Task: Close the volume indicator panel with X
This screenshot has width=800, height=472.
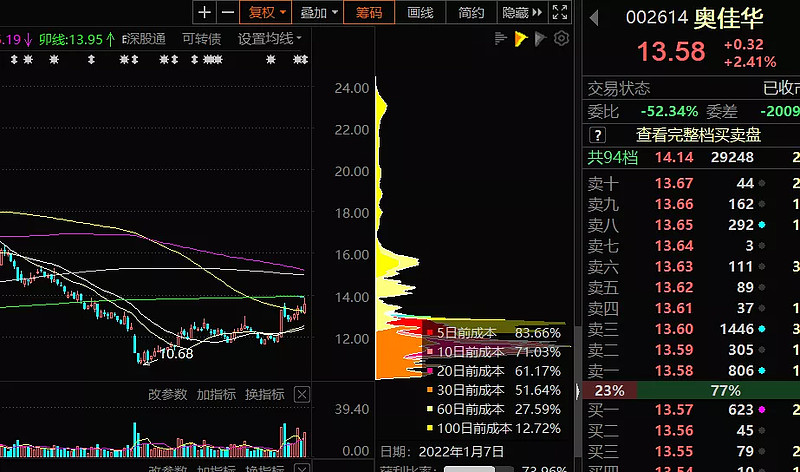Action: click(x=301, y=395)
